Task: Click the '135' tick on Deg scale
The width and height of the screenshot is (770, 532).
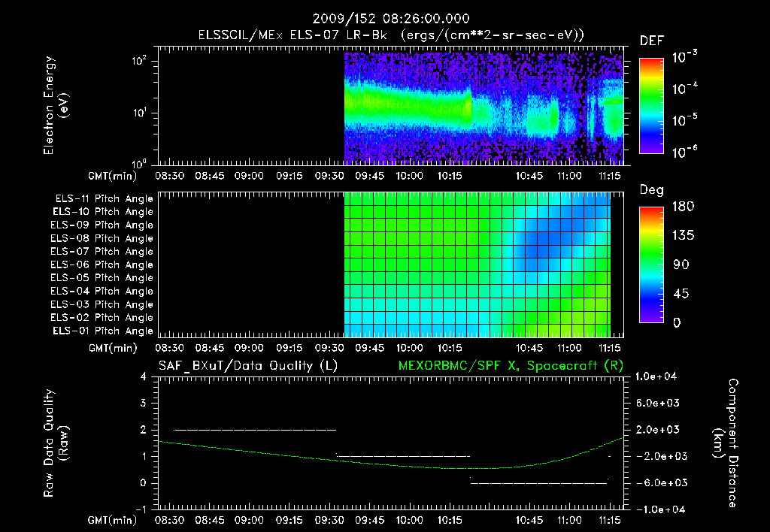Action: [x=683, y=236]
